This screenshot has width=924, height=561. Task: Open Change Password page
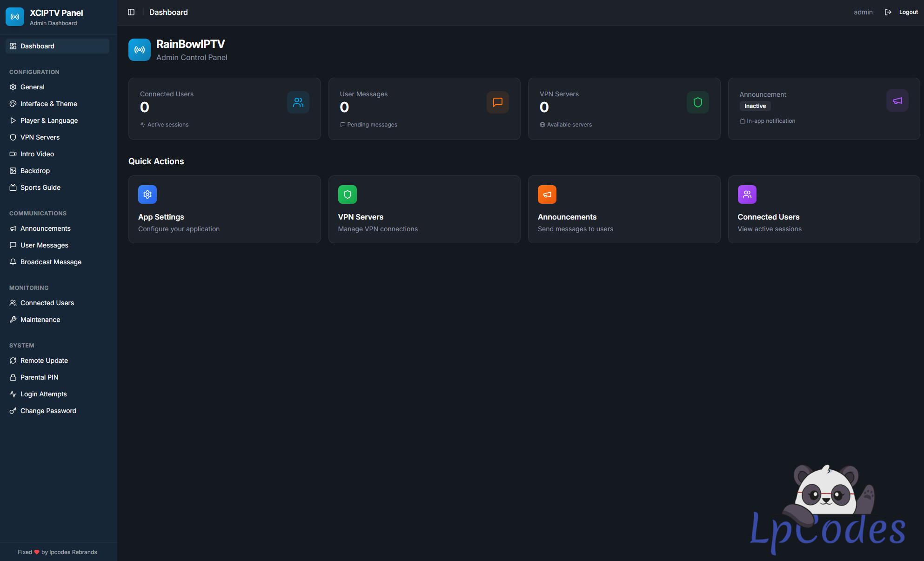(x=48, y=411)
